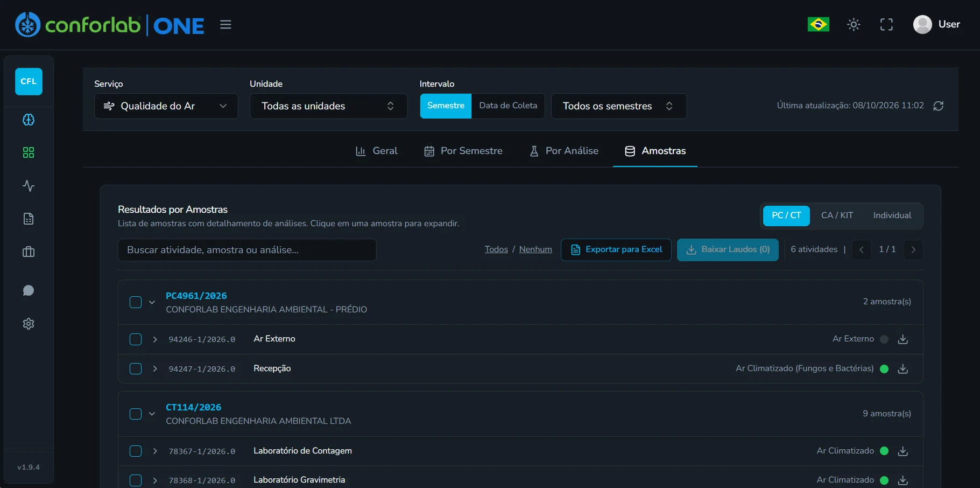Open the dashboard grid icon in sidebar
The width and height of the screenshot is (980, 488).
click(x=29, y=153)
